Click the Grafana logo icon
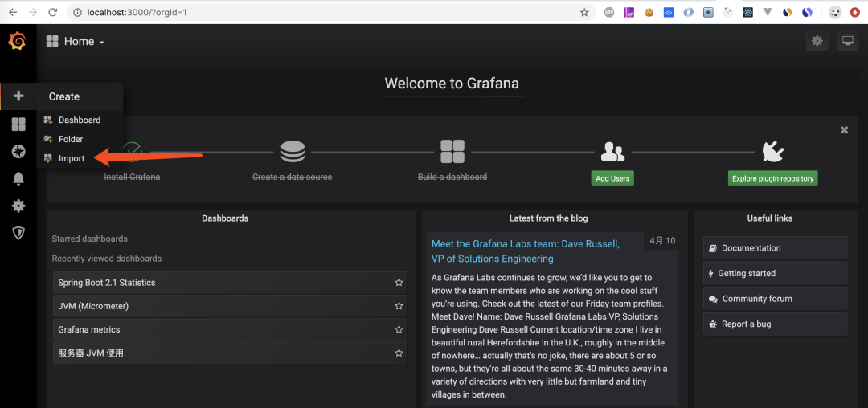 click(x=18, y=41)
